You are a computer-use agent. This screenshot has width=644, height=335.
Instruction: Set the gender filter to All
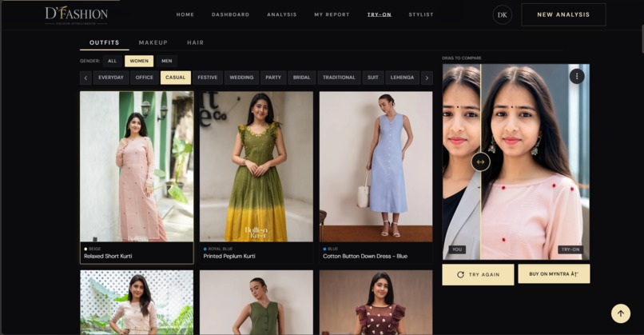pos(112,61)
